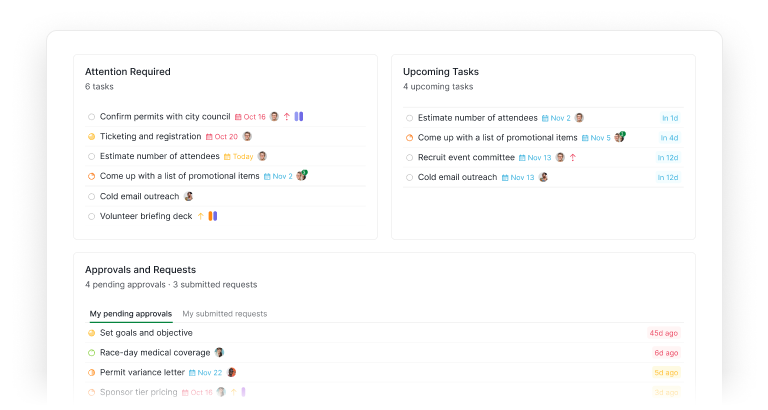The image size is (768, 410).
Task: Click Upcoming Tasks panel heading
Action: [441, 72]
